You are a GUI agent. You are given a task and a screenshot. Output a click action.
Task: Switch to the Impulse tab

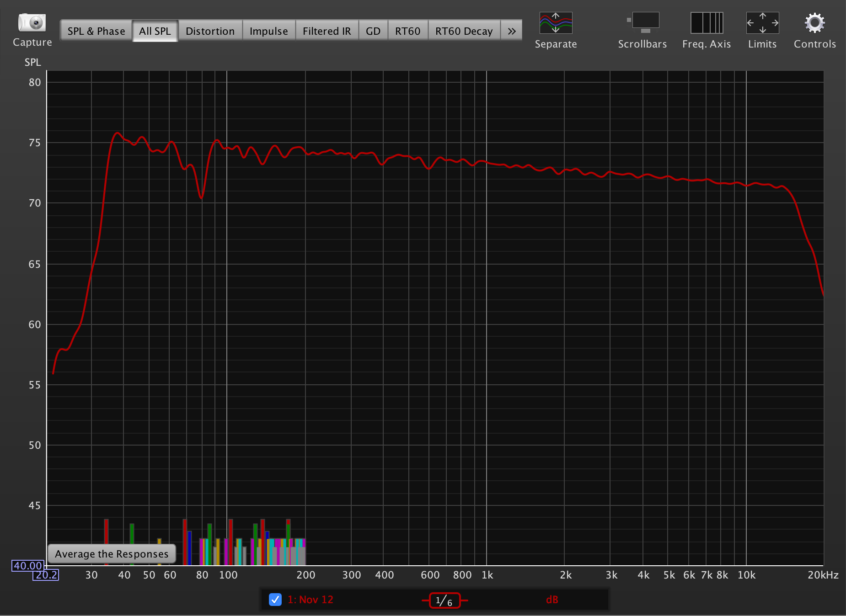pos(269,31)
